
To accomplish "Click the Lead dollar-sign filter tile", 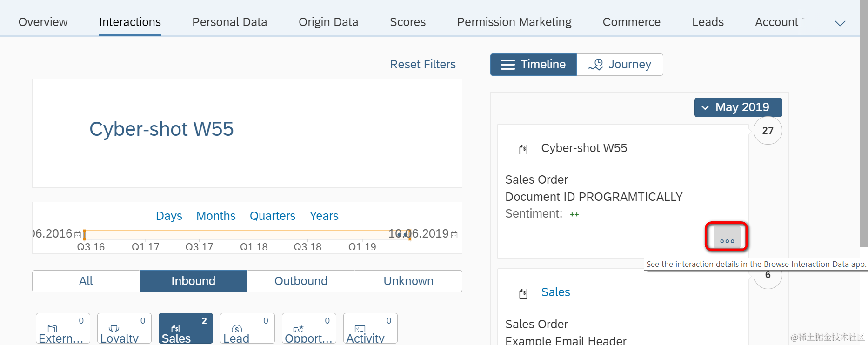I will [x=247, y=328].
